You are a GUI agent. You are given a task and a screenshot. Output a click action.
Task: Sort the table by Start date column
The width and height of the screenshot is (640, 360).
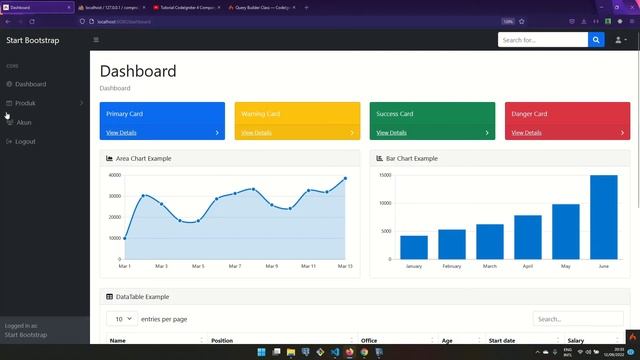(x=524, y=340)
